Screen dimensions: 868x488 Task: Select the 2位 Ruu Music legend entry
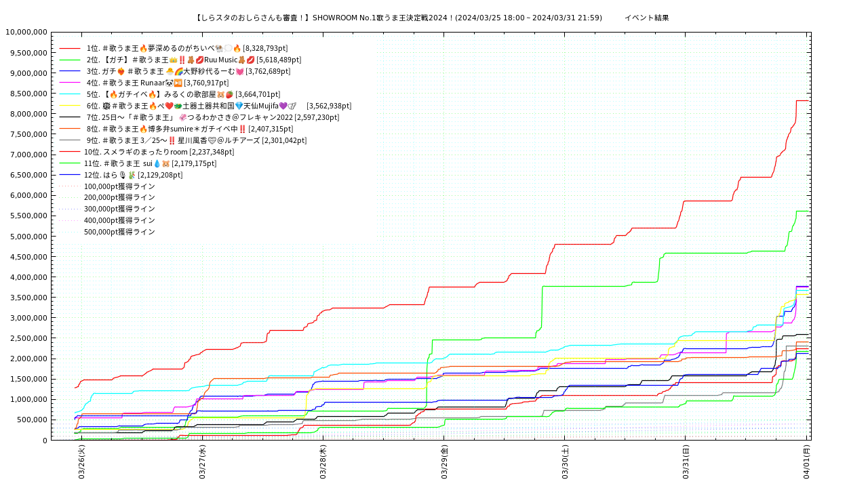pyautogui.click(x=193, y=60)
